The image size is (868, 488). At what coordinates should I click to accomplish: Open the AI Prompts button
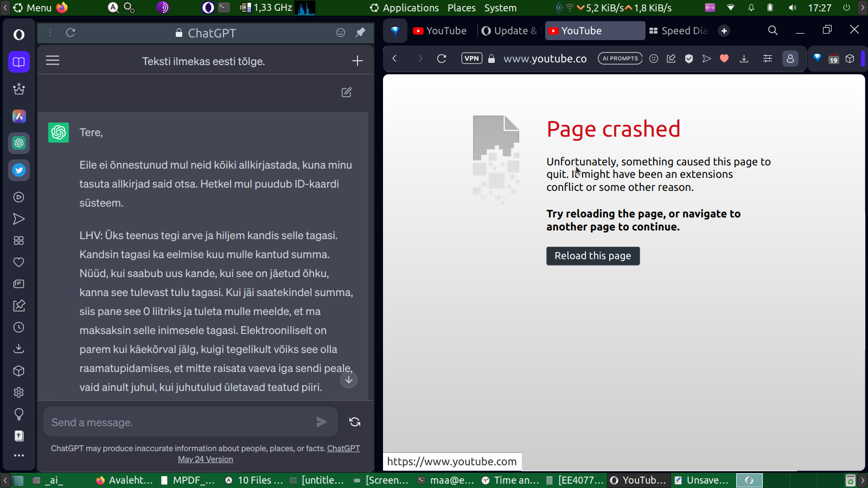point(620,59)
